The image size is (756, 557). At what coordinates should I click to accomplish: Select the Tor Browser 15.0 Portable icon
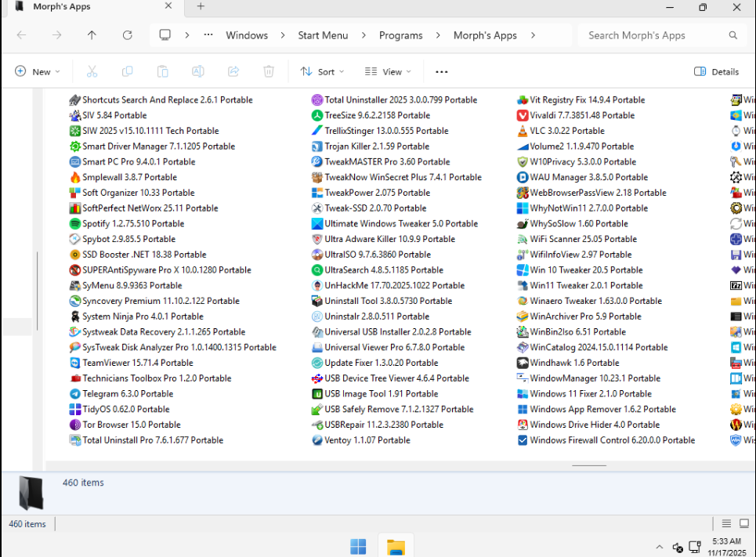pos(75,425)
